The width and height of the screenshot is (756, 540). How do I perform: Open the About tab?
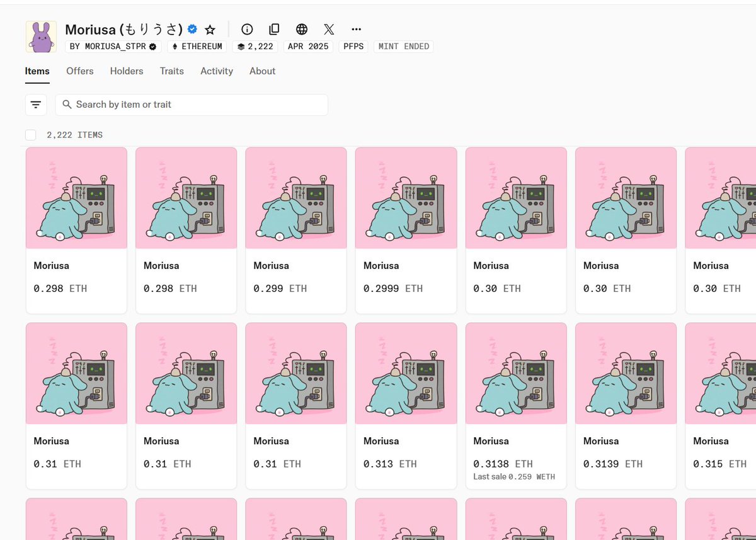point(262,71)
